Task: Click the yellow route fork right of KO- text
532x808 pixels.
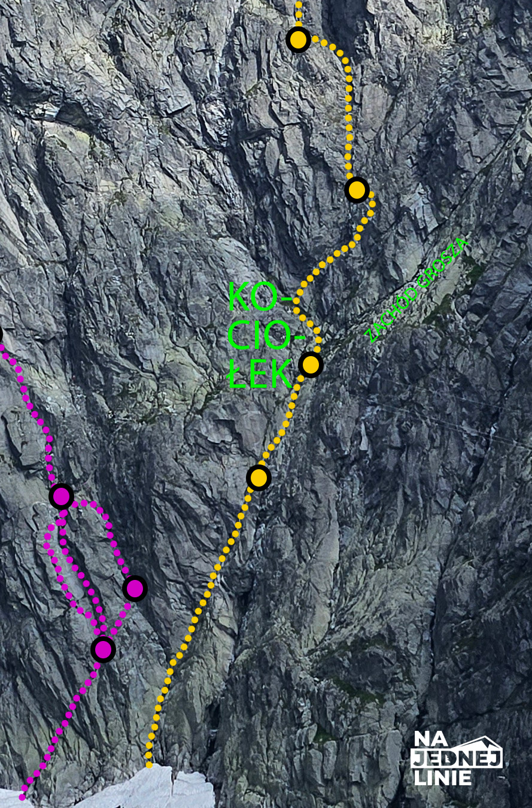Action: 296,302
